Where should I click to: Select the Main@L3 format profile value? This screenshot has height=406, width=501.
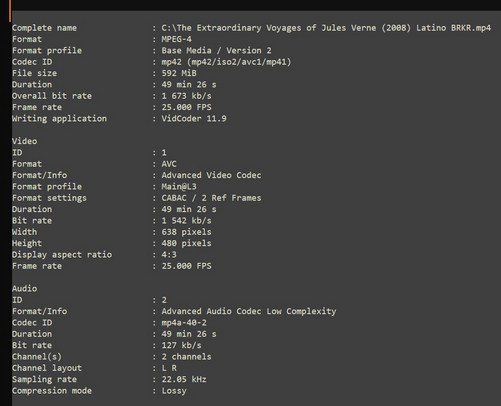[x=179, y=187]
